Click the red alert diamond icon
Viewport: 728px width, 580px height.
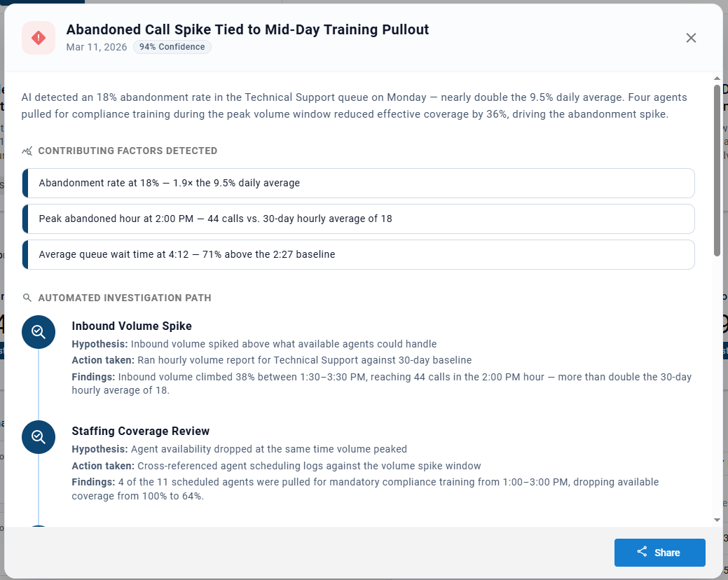pyautogui.click(x=39, y=38)
